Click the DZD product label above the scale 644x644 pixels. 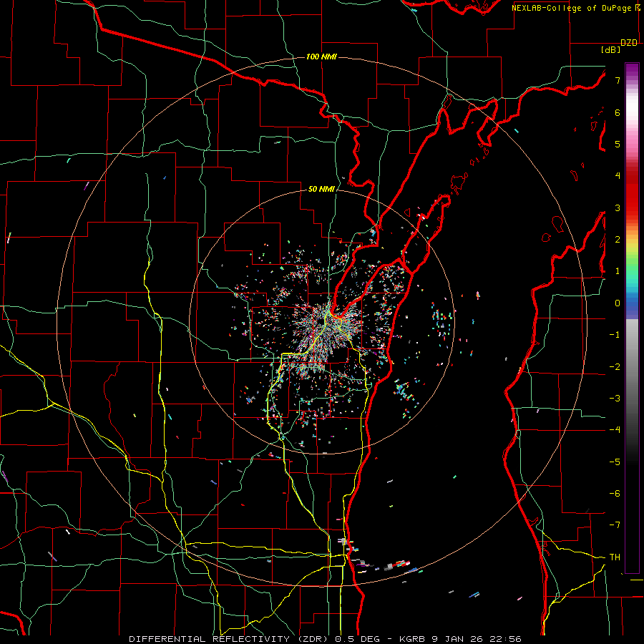coord(629,43)
